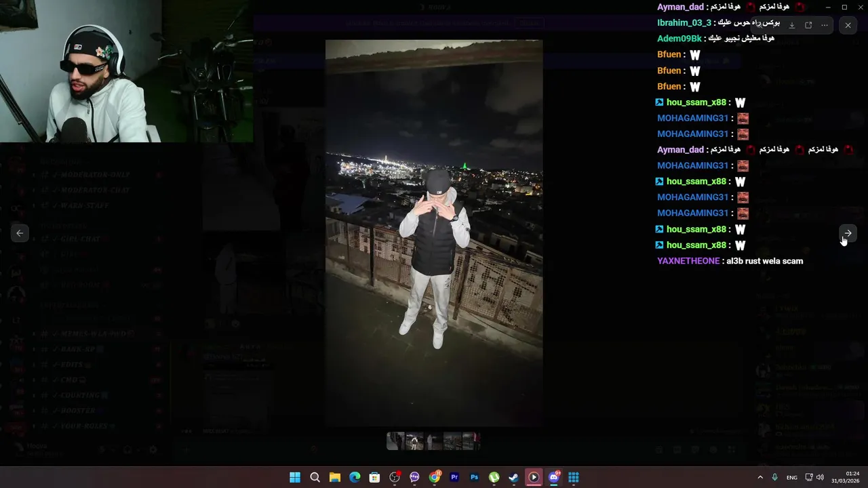The image size is (868, 488).
Task: Open the taskbar app with red notification dot
Action: click(x=395, y=477)
